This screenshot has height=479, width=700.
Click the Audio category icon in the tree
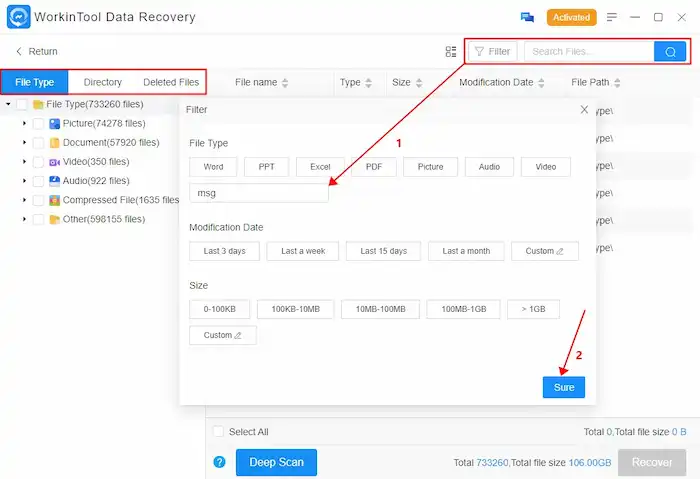54,181
